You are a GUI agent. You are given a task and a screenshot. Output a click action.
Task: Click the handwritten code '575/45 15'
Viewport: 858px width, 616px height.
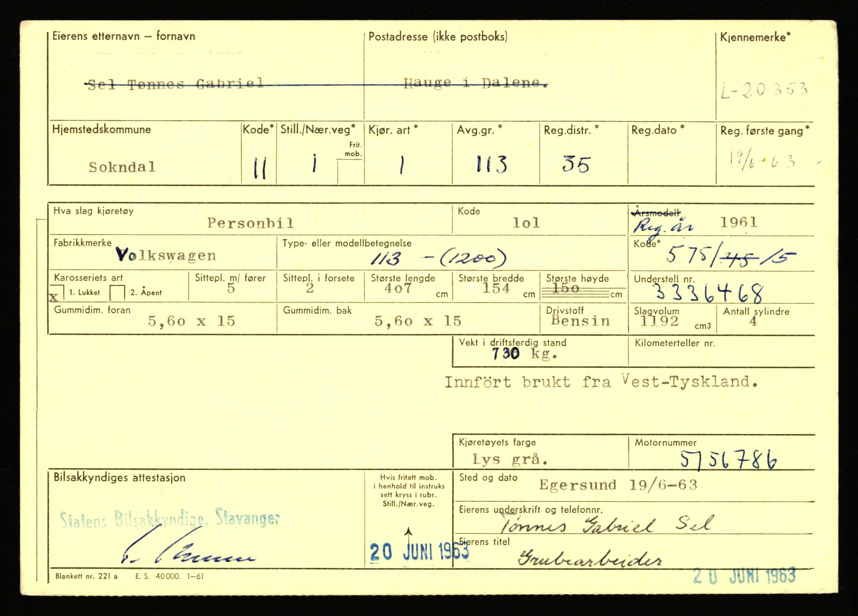pyautogui.click(x=731, y=255)
